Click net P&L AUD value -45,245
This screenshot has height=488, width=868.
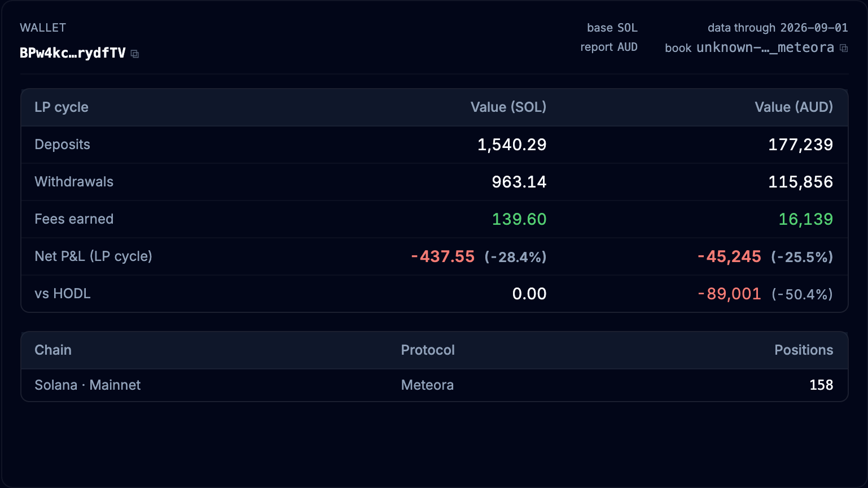click(x=730, y=256)
